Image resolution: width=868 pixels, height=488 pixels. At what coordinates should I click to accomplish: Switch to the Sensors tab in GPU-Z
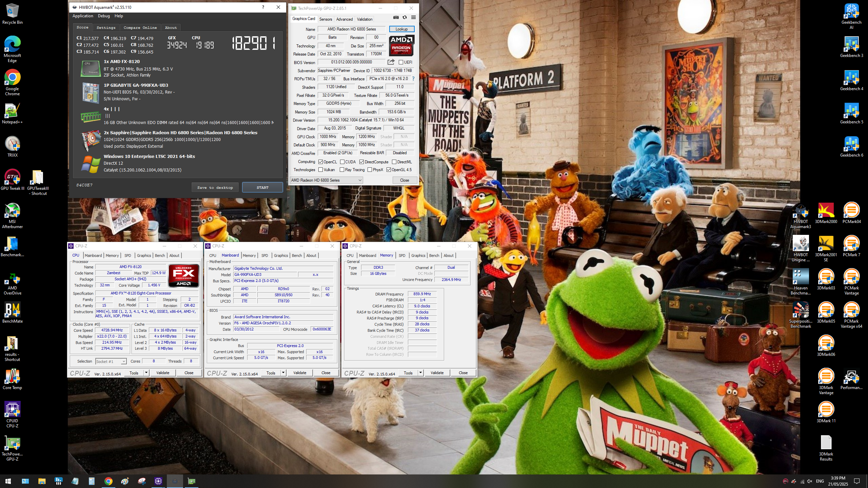pyautogui.click(x=325, y=19)
